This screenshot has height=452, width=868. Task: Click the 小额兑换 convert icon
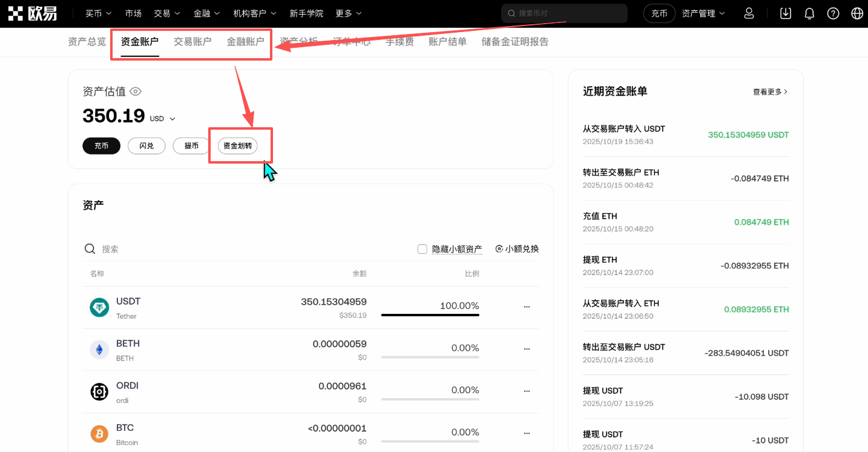(x=499, y=248)
